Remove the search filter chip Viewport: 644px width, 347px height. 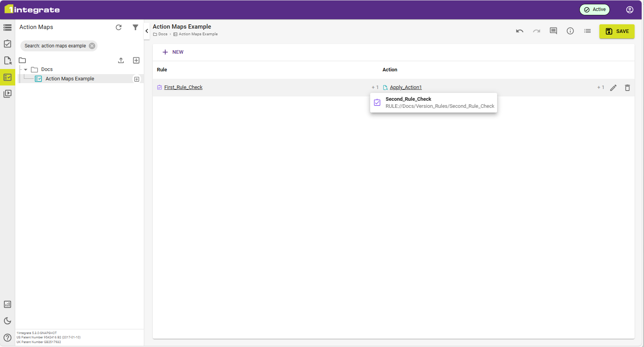coord(92,46)
